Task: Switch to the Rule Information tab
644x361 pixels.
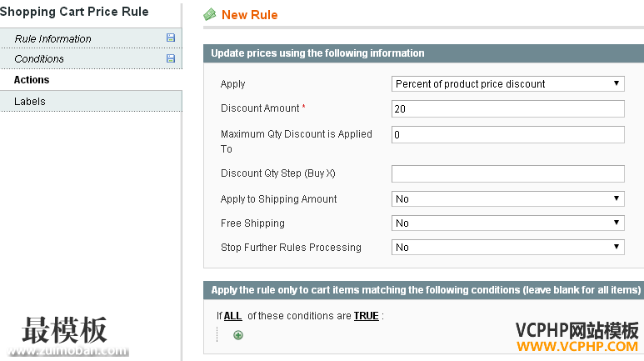Action: coord(53,39)
